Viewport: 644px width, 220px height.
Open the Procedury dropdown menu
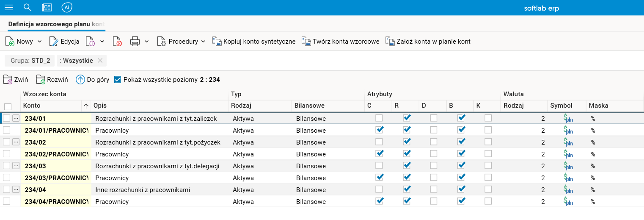coord(182,42)
